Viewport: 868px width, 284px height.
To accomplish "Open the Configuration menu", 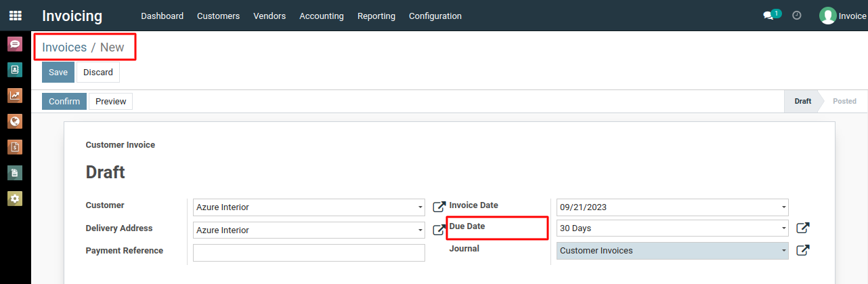I will pos(435,16).
